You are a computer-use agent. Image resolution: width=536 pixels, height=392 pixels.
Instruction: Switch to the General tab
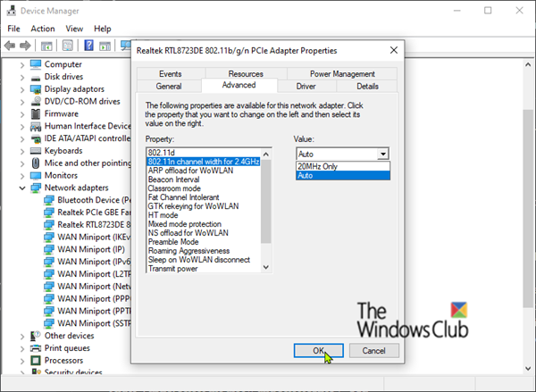[x=169, y=86]
